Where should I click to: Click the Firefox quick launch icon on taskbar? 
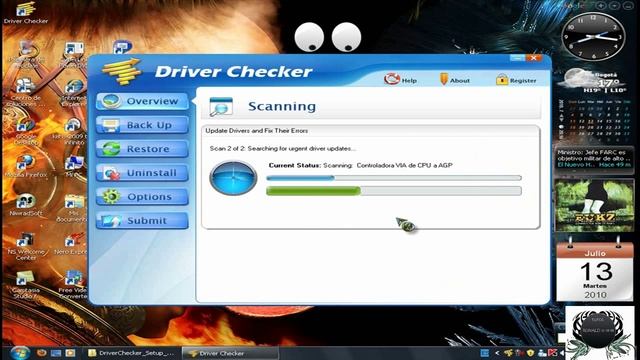(x=42, y=353)
